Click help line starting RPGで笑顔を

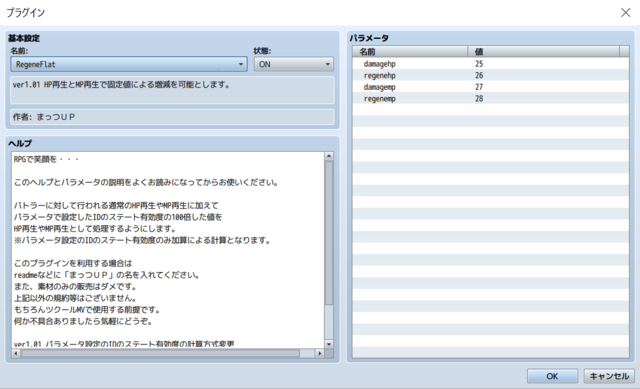[46, 159]
